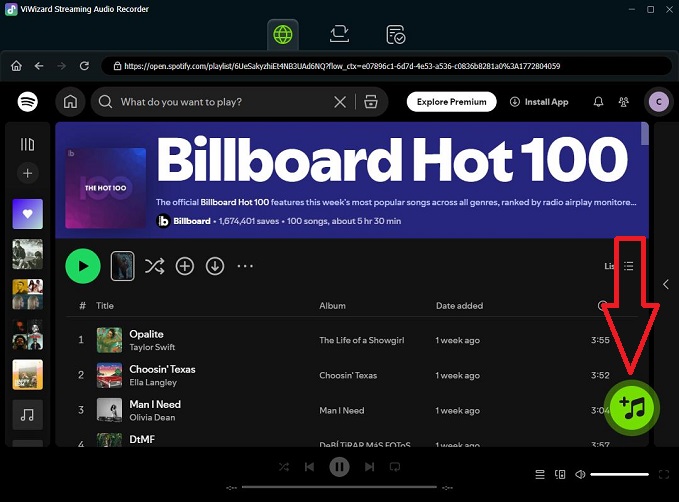Toggle shuffle in the player bar
This screenshot has width=679, height=502.
284,467
